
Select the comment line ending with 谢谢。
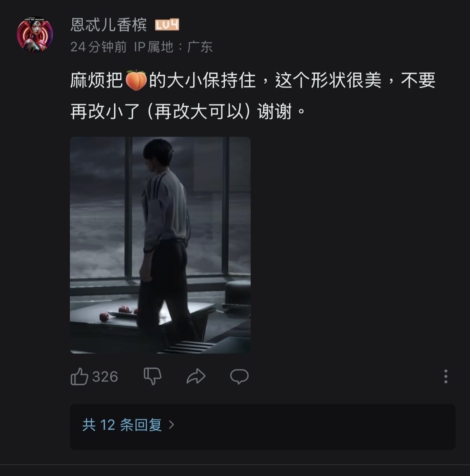(x=188, y=112)
